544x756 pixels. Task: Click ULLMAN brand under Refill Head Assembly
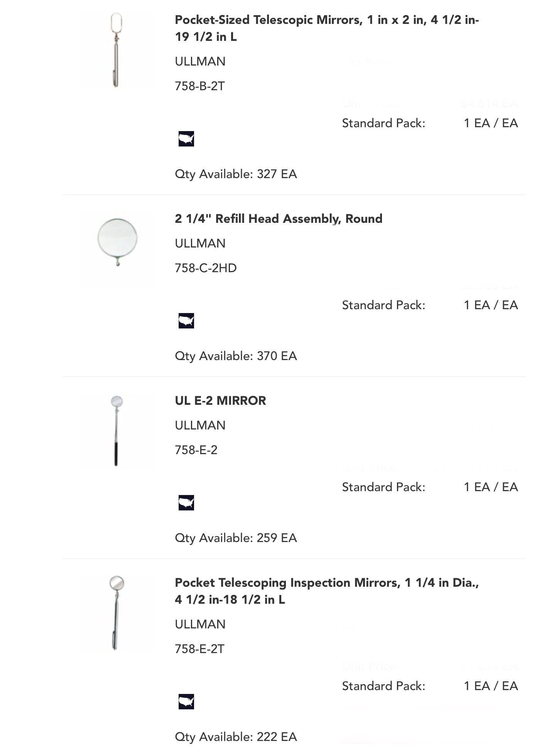click(200, 243)
